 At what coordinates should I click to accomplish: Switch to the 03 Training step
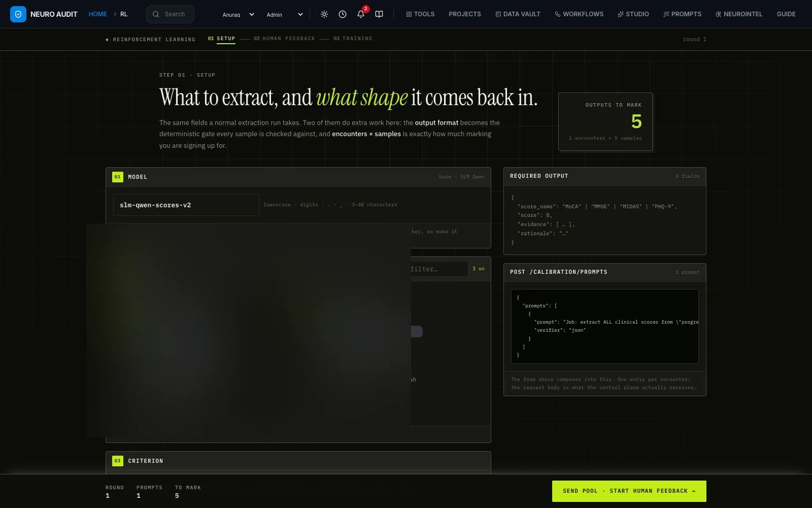pos(353,39)
